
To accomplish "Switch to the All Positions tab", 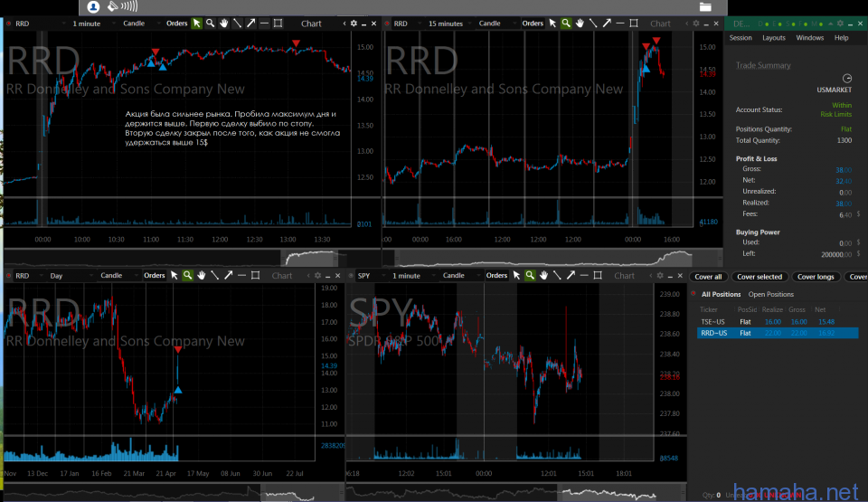I will [x=721, y=294].
